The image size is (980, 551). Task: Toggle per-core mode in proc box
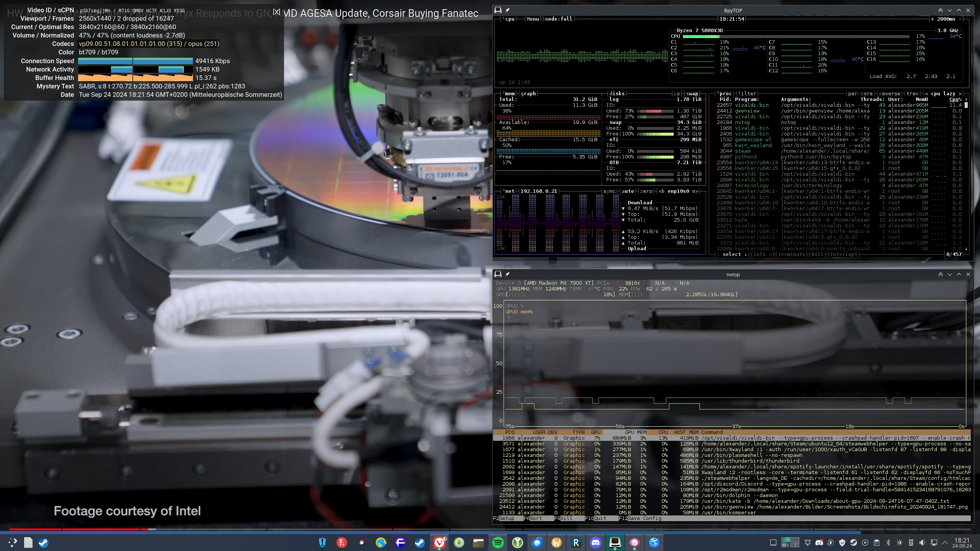tap(860, 93)
